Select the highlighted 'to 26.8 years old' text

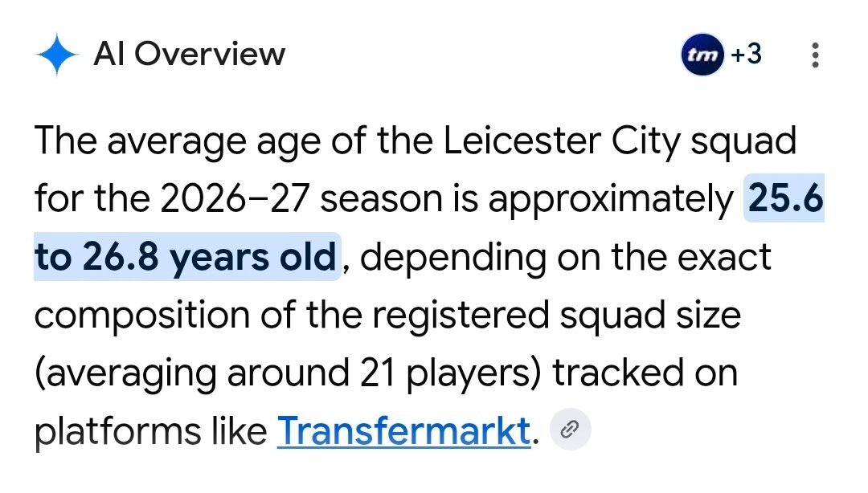click(x=186, y=257)
